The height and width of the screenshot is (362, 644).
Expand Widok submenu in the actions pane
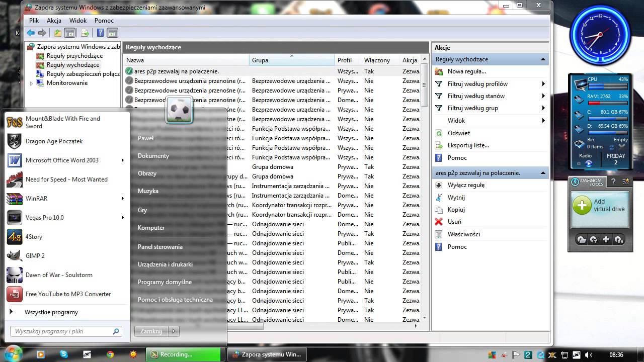coord(543,121)
